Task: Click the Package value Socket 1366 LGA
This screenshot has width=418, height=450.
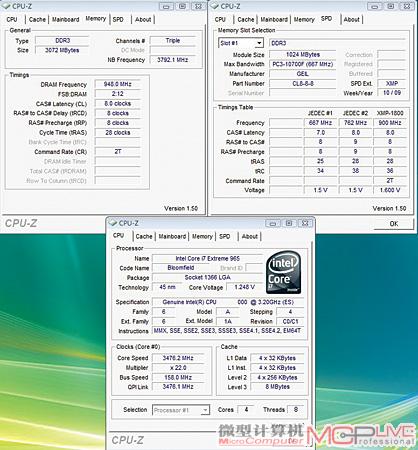Action: tap(207, 277)
